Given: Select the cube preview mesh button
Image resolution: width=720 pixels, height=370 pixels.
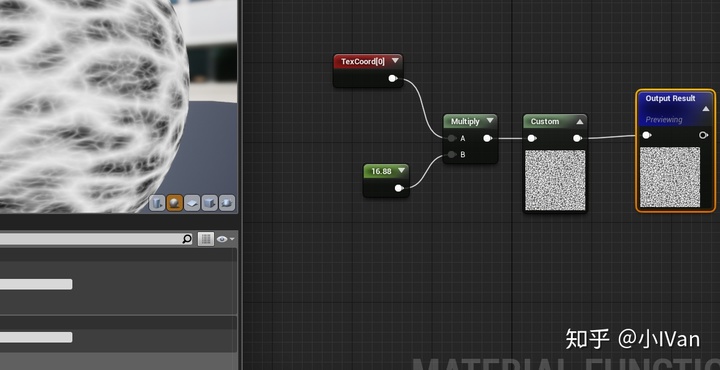Looking at the screenshot, I should coord(209,202).
